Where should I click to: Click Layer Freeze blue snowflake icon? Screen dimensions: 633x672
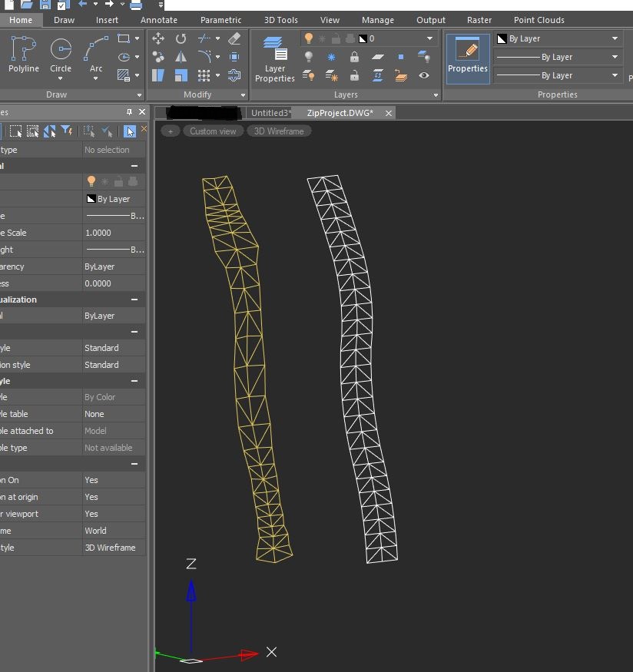tap(331, 57)
